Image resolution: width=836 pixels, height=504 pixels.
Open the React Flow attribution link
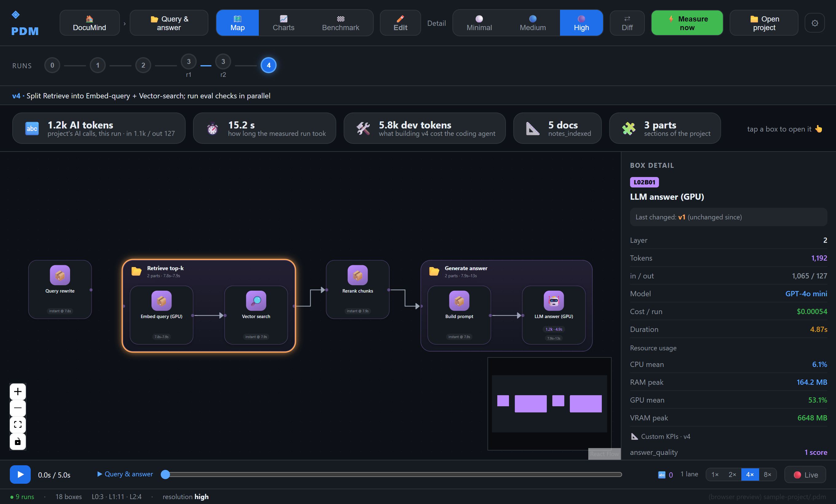point(604,454)
